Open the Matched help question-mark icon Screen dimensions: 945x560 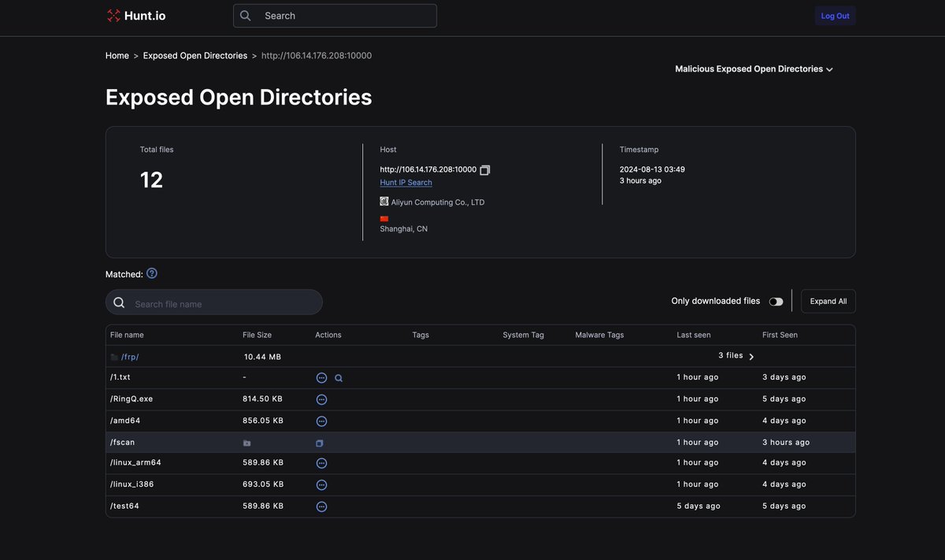coord(152,273)
